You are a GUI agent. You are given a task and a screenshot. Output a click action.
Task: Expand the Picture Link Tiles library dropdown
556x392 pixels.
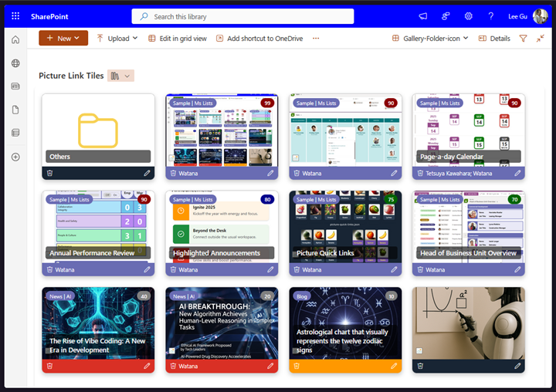tap(121, 76)
